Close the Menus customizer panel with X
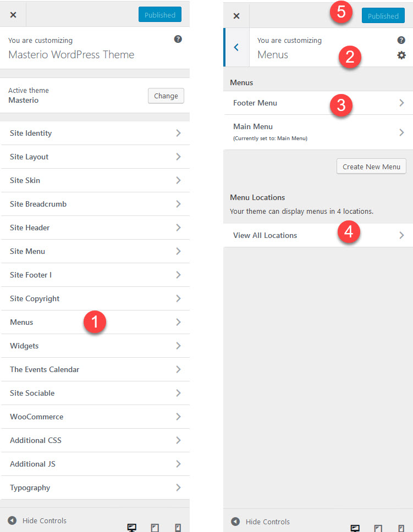The width and height of the screenshot is (413, 532). pos(236,15)
